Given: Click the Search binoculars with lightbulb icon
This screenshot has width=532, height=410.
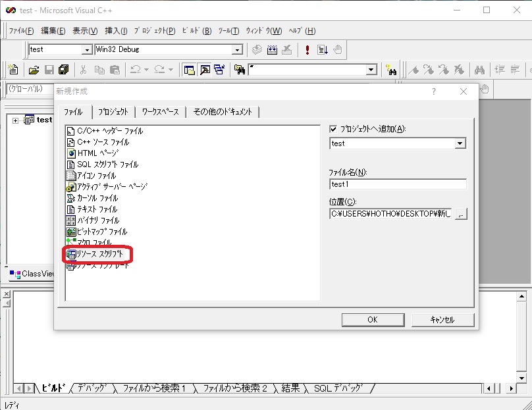Looking at the screenshot, I should [391, 70].
